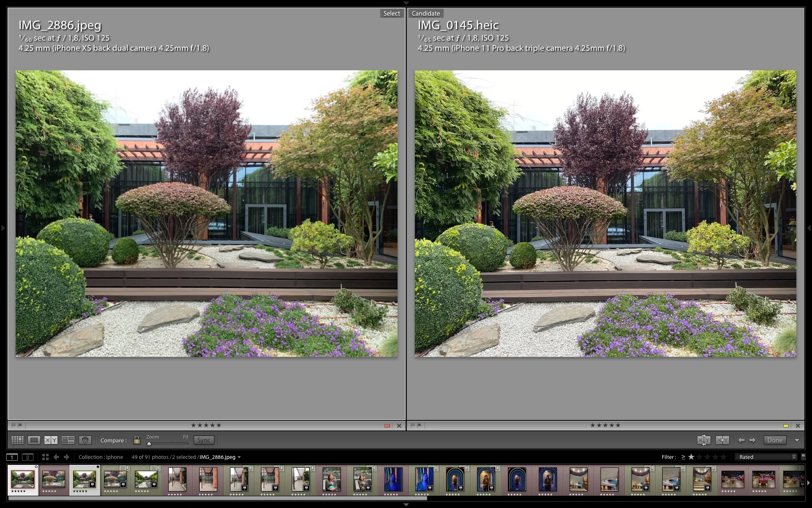Select the Survey view icon
The image size is (812, 508).
(x=68, y=440)
